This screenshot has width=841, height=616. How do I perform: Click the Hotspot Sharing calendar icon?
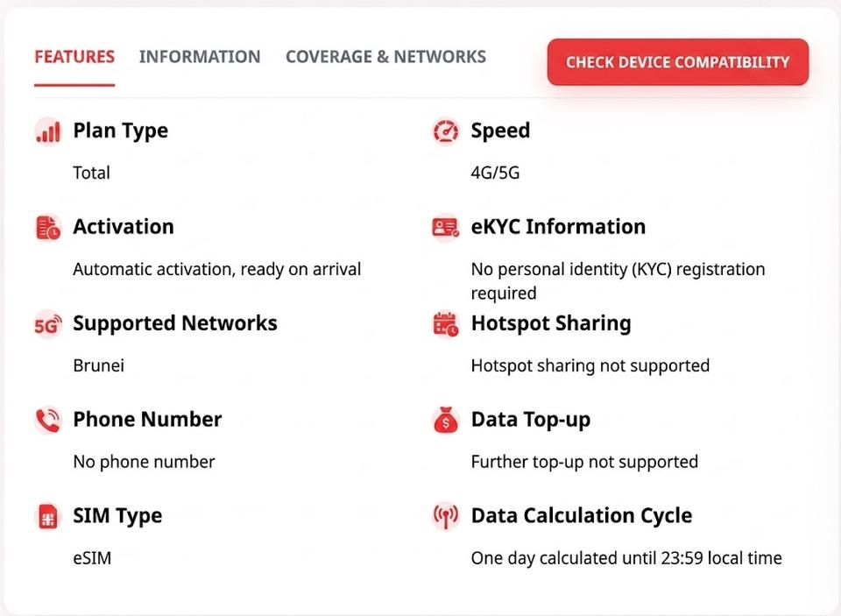click(x=445, y=324)
